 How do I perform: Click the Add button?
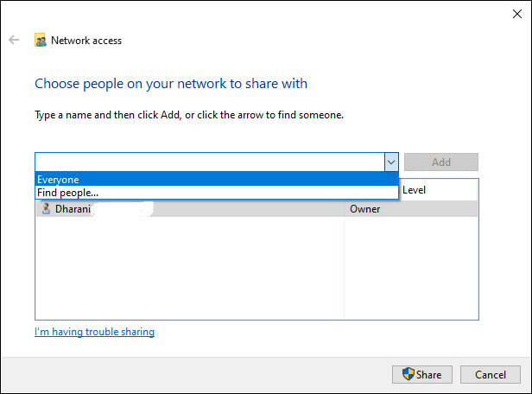click(440, 162)
